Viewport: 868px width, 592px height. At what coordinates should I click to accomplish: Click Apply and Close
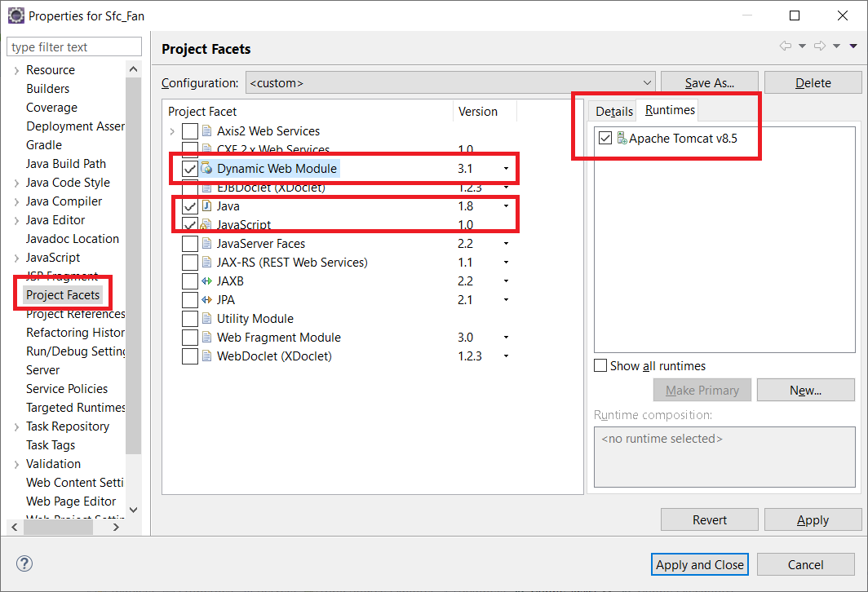click(700, 564)
